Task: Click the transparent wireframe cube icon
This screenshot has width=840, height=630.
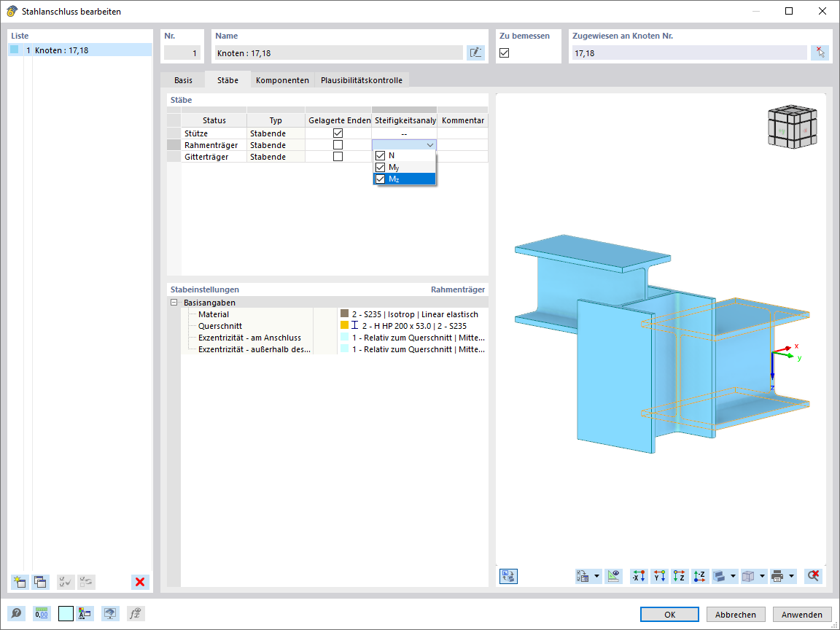Action: click(x=748, y=576)
